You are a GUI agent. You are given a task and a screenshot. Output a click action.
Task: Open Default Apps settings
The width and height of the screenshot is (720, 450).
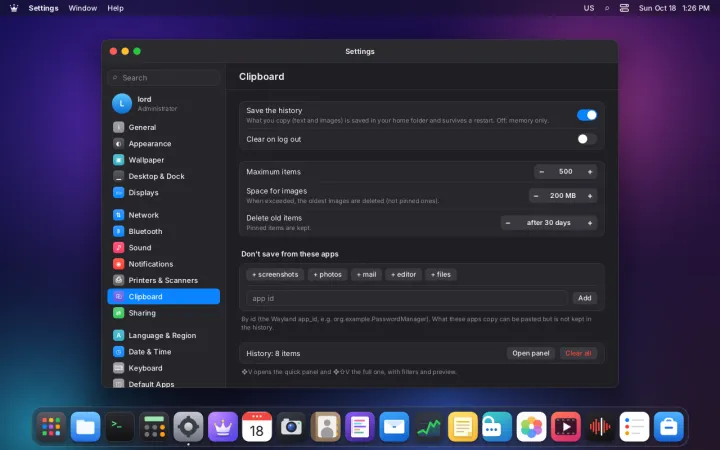pos(163,383)
